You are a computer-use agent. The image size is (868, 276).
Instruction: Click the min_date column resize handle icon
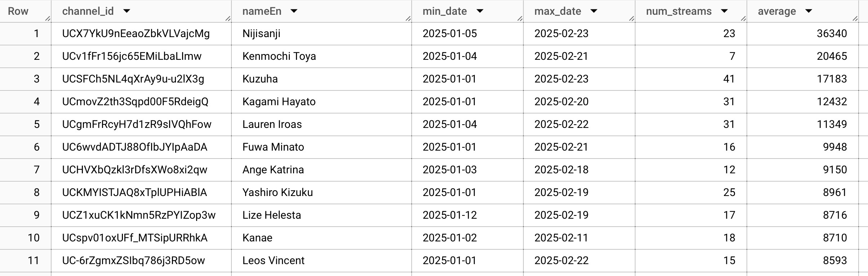pos(520,19)
